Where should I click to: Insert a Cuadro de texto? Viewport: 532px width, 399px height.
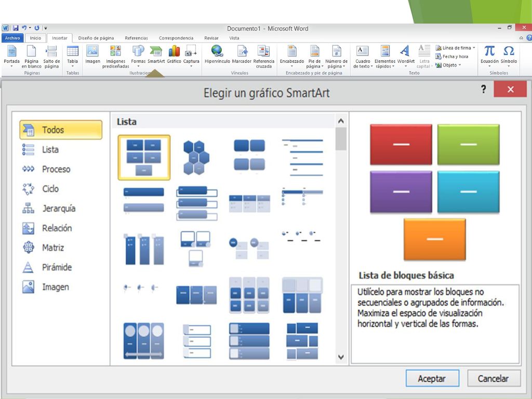coord(362,56)
